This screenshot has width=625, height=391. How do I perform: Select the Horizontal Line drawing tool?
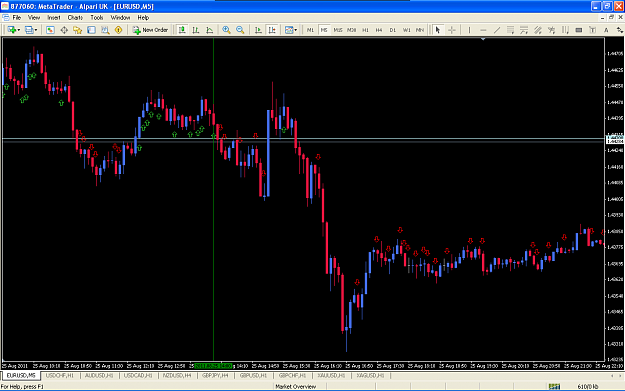tap(483, 30)
